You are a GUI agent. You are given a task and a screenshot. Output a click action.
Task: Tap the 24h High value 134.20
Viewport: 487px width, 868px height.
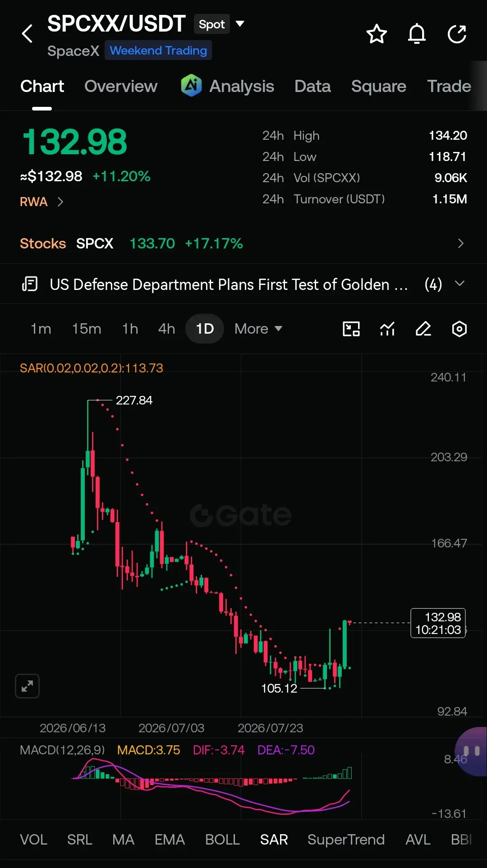point(448,135)
